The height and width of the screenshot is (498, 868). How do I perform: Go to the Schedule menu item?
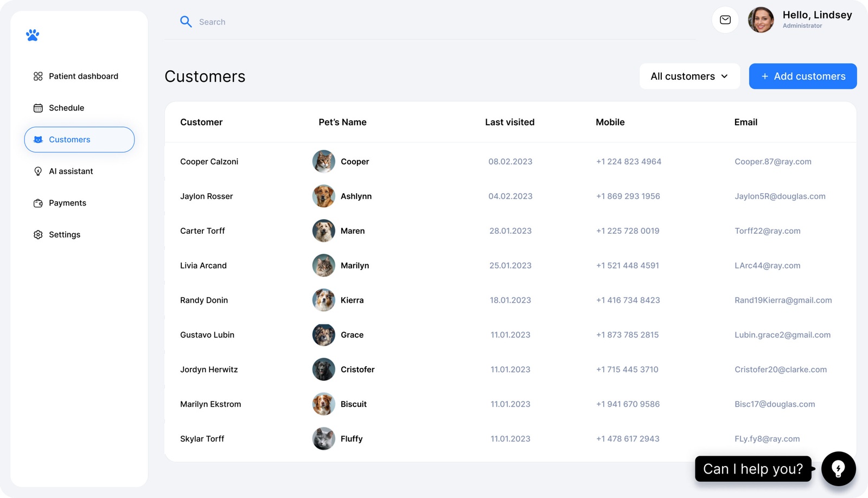click(x=67, y=108)
